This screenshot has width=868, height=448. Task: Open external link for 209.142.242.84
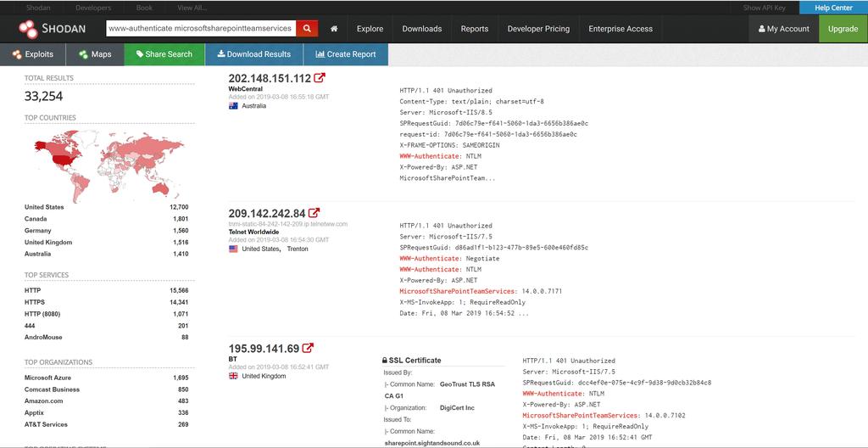[314, 213]
